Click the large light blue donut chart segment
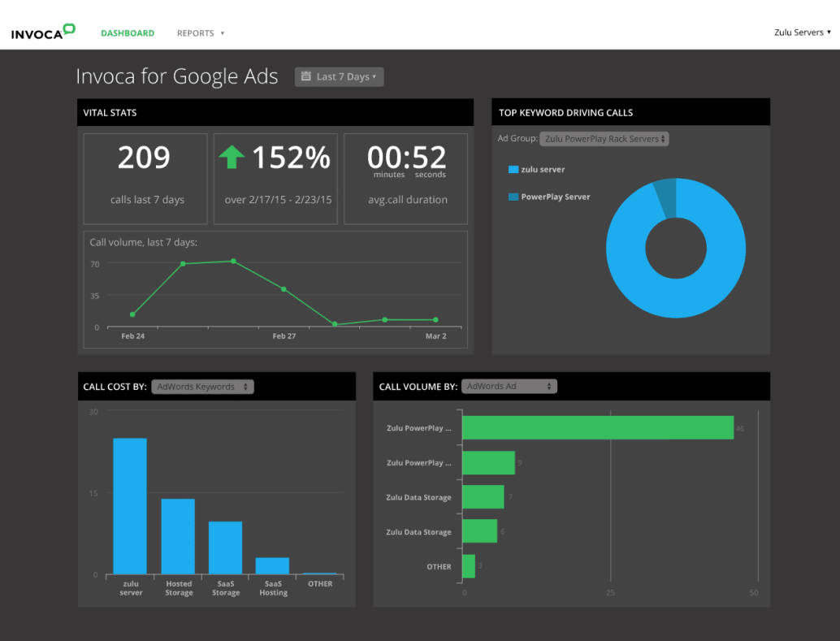The width and height of the screenshot is (840, 641). click(676, 300)
